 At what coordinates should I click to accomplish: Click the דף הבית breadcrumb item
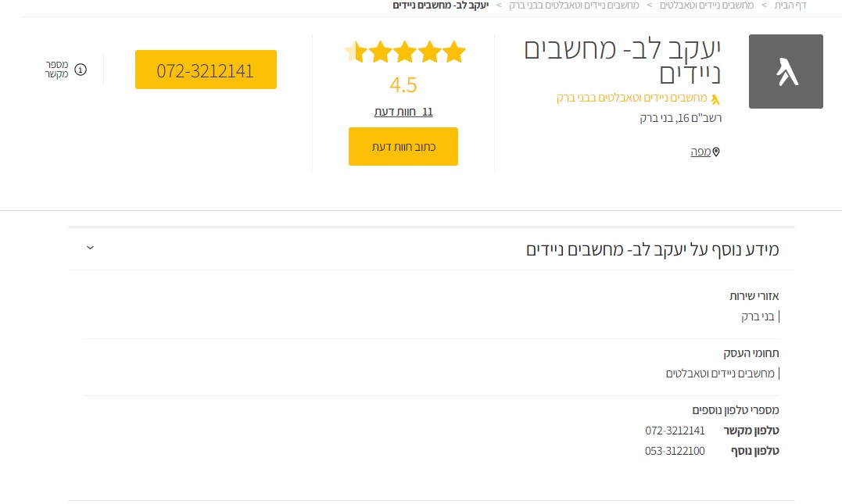pos(791,5)
